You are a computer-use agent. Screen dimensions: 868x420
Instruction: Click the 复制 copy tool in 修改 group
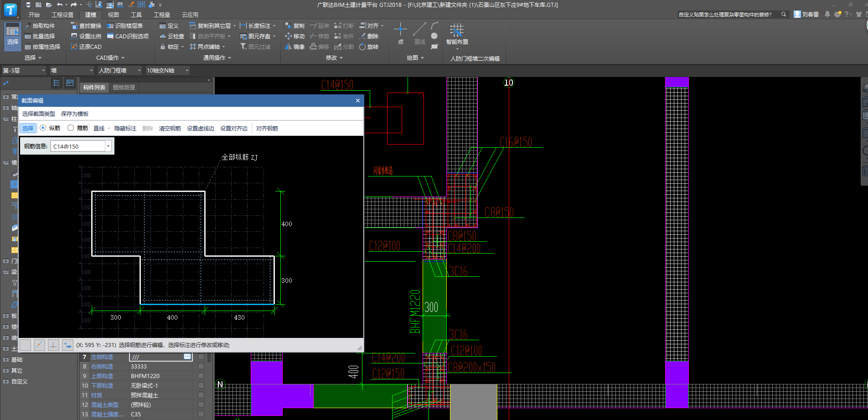point(294,26)
